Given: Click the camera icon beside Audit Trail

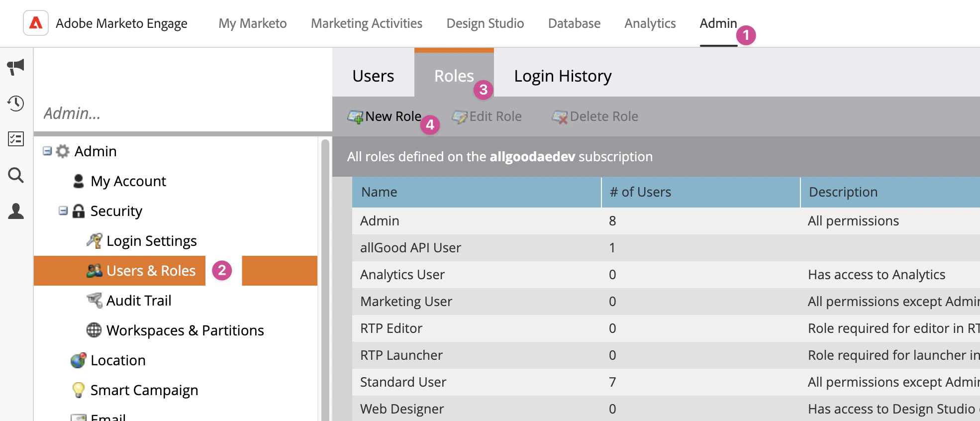Looking at the screenshot, I should pyautogui.click(x=95, y=300).
